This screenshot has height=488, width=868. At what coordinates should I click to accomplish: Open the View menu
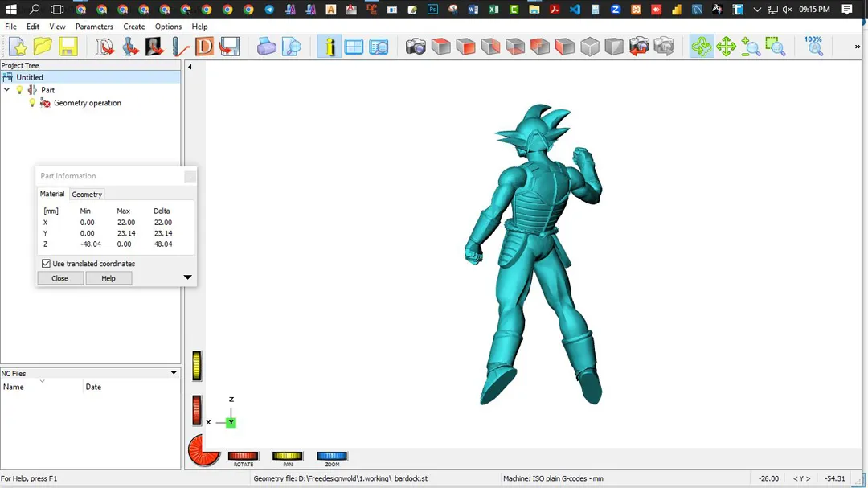57,27
